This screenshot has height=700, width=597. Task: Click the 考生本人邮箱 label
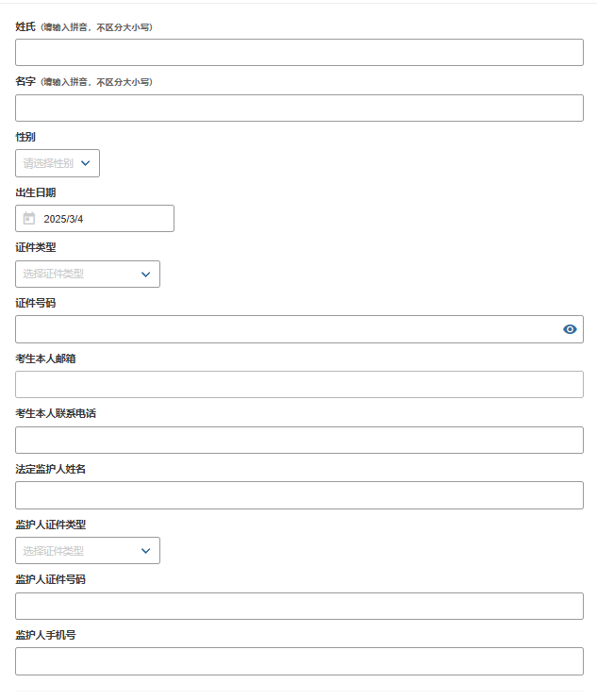click(45, 358)
